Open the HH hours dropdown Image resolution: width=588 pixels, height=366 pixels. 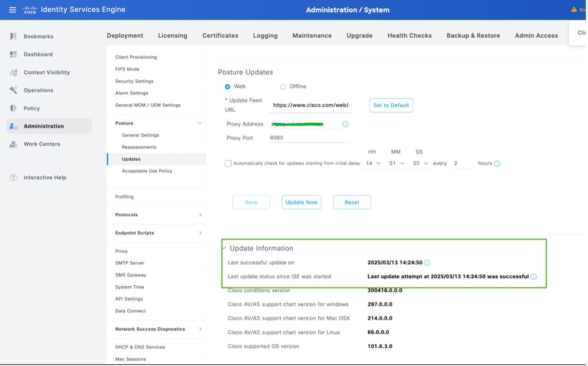click(372, 163)
